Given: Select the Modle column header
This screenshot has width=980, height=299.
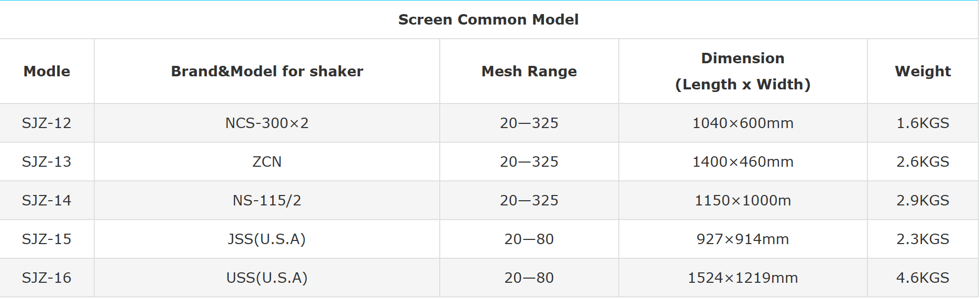Looking at the screenshot, I should (x=47, y=71).
